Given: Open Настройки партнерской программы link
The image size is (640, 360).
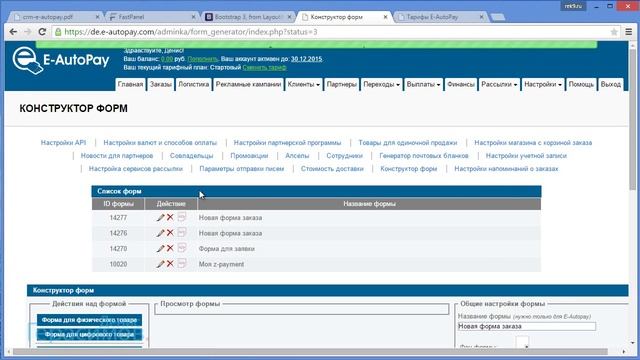Looking at the screenshot, I should pyautogui.click(x=287, y=142).
